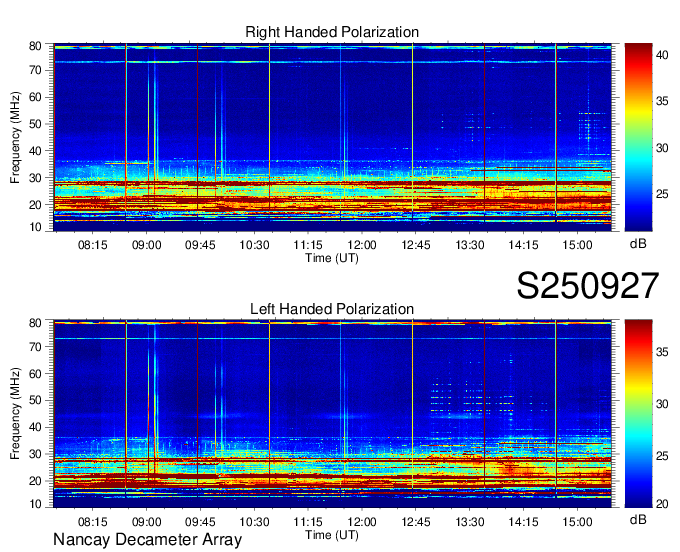This screenshot has height=552, width=680.
Task: Click the "Right Handed Polarization" plot title
Action: 332,32
